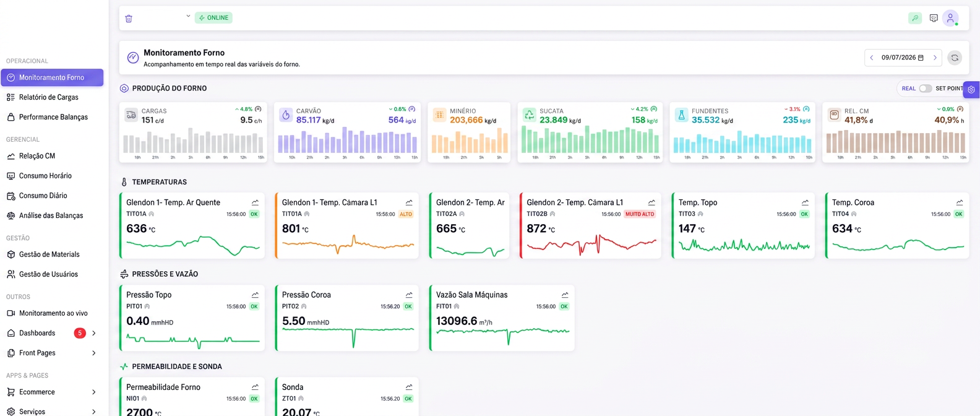The height and width of the screenshot is (416, 980).
Task: Open chart icon on Permeabilidade Forno card
Action: click(x=255, y=387)
